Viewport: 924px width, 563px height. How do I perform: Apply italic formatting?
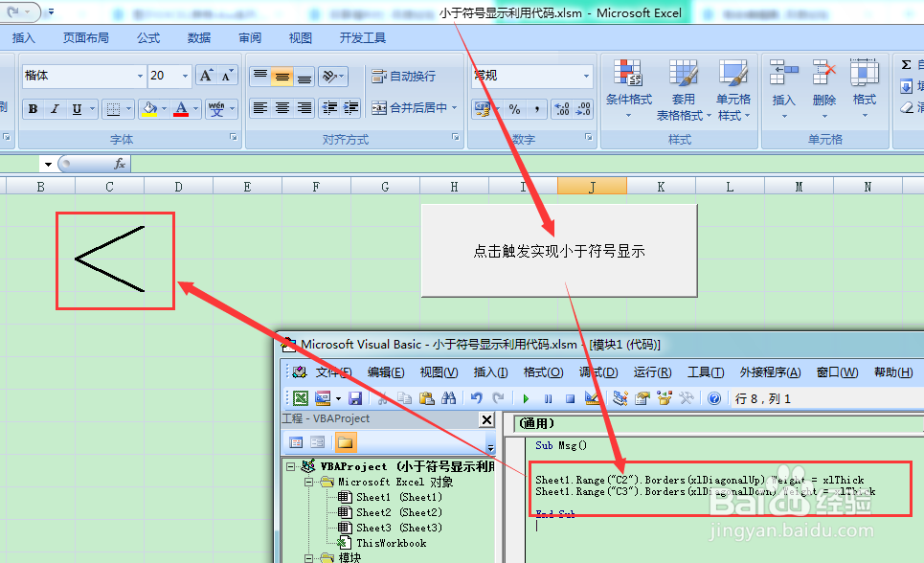pos(54,108)
